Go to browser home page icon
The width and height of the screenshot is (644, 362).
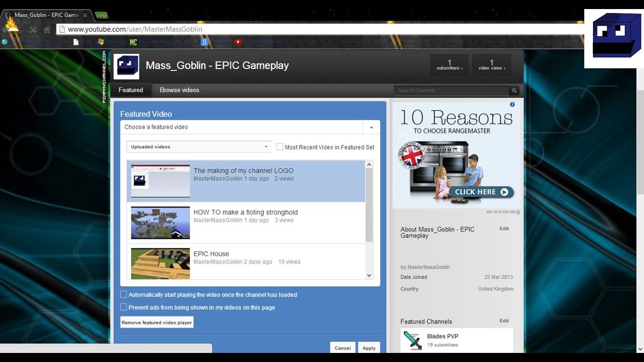47,29
